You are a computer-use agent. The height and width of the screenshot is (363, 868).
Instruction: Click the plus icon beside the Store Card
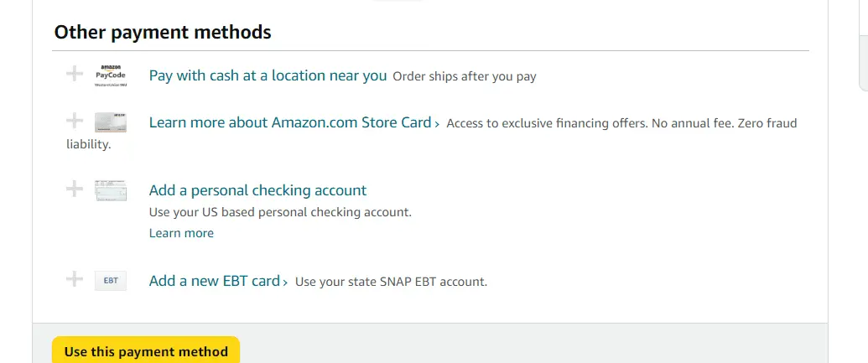(75, 122)
